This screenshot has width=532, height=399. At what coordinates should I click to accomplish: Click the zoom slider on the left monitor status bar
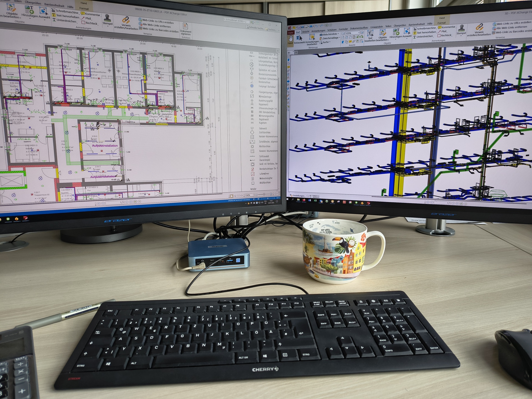tap(264, 194)
